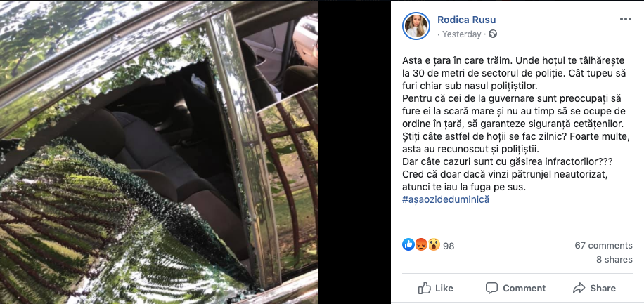Open Rodica Rusu's profile picture
Viewport: 644px width, 304px height.
pyautogui.click(x=416, y=26)
